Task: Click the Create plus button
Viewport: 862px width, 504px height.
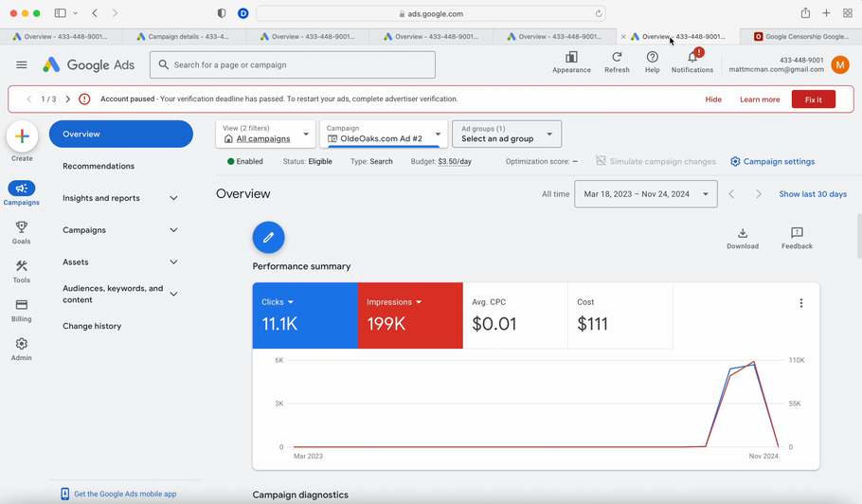Action: click(22, 136)
